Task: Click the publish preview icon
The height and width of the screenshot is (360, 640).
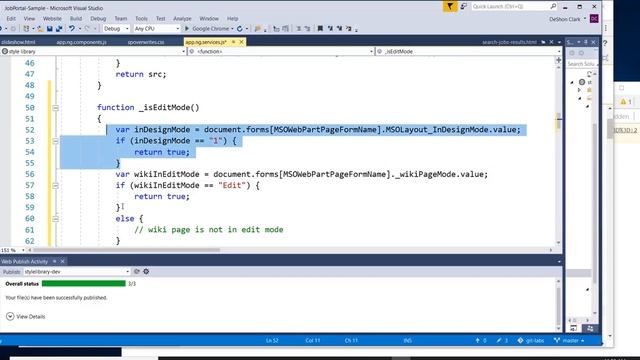Action: point(137,271)
